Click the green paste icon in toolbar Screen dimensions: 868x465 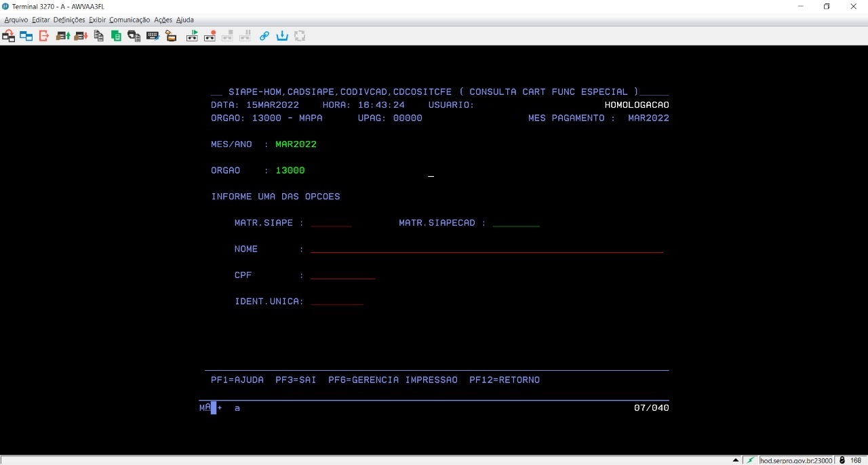[x=116, y=36]
